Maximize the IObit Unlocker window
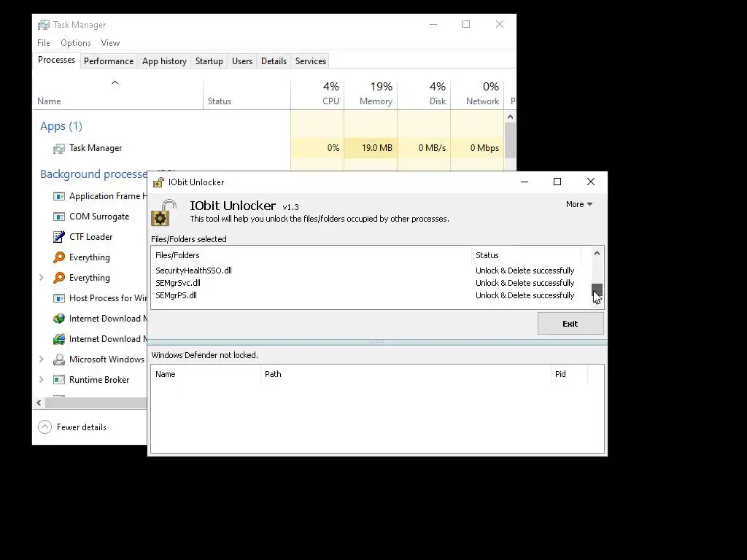 coord(557,182)
